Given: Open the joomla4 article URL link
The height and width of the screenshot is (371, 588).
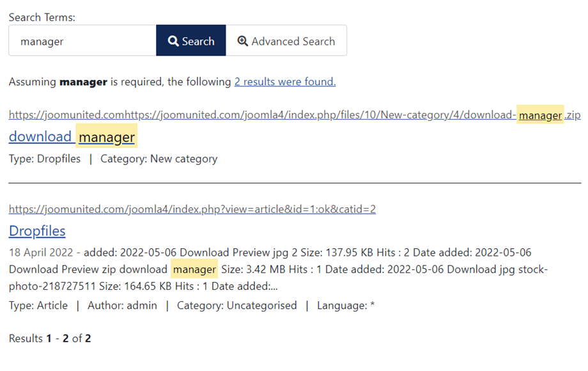Looking at the screenshot, I should 192,209.
